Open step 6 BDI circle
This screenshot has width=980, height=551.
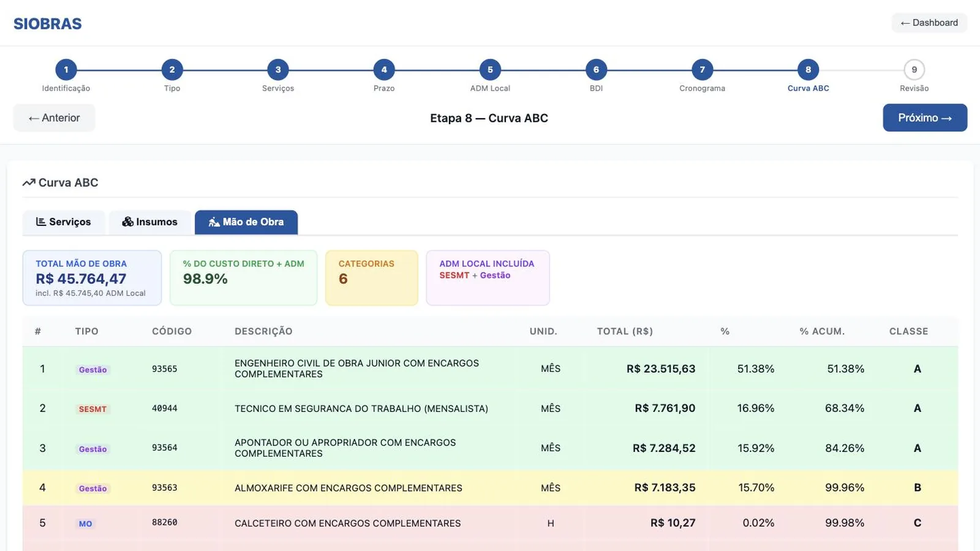click(x=596, y=70)
